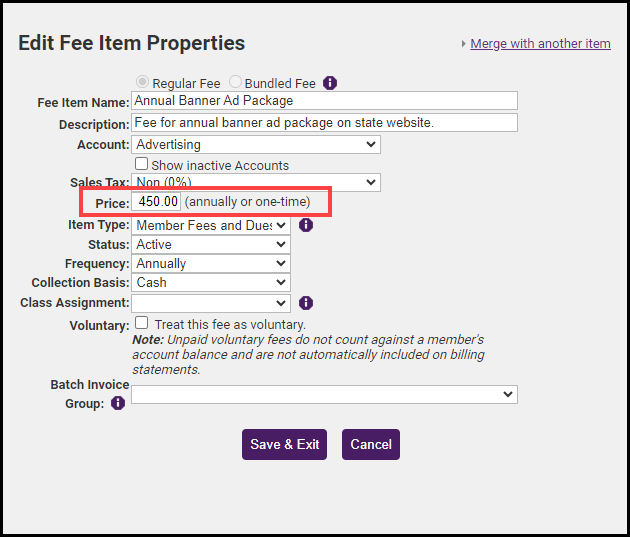Enable Show inactive Accounts checkbox
Viewport: 630px width, 537px height.
tap(141, 164)
